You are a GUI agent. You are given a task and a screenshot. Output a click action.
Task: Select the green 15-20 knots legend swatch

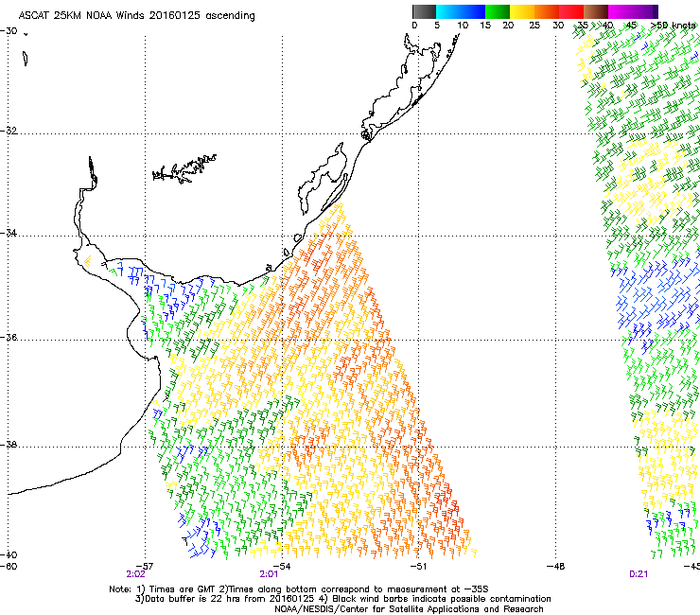pos(498,11)
